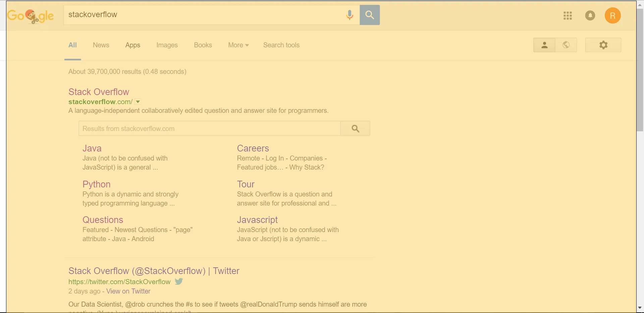Switch to the Images tab
644x313 pixels.
[x=167, y=45]
